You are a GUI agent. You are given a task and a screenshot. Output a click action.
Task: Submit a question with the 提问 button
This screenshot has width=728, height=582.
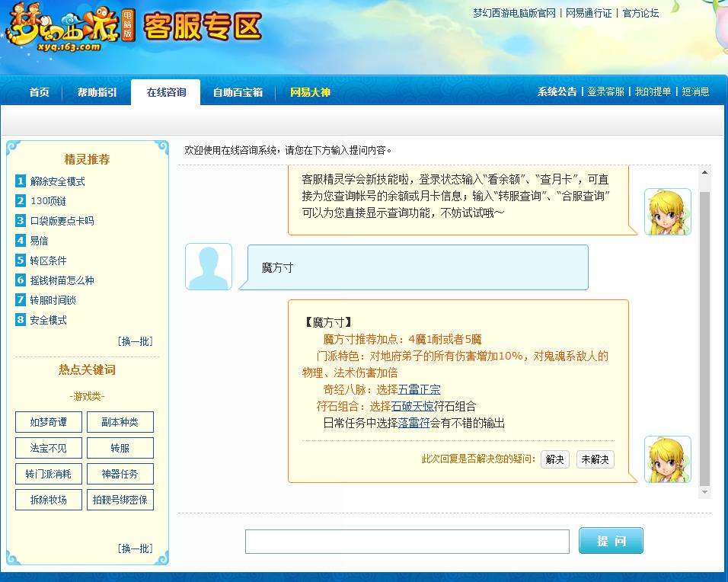(x=611, y=540)
